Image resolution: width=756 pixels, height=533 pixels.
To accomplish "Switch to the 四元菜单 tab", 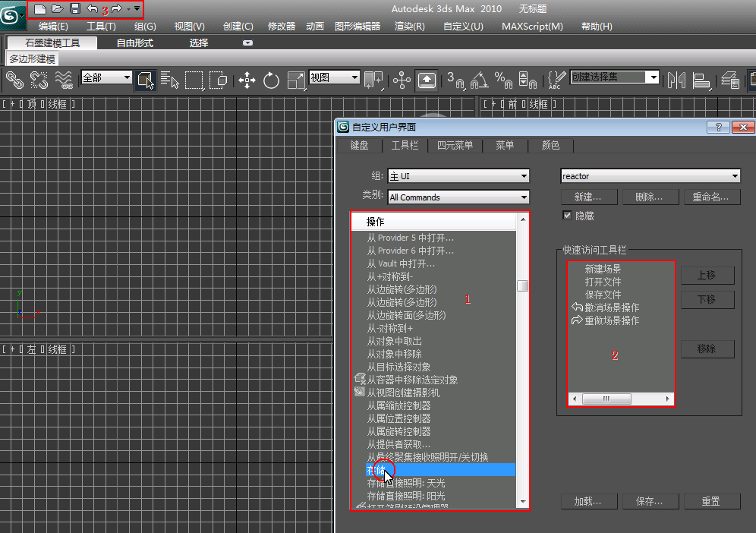I will (455, 145).
